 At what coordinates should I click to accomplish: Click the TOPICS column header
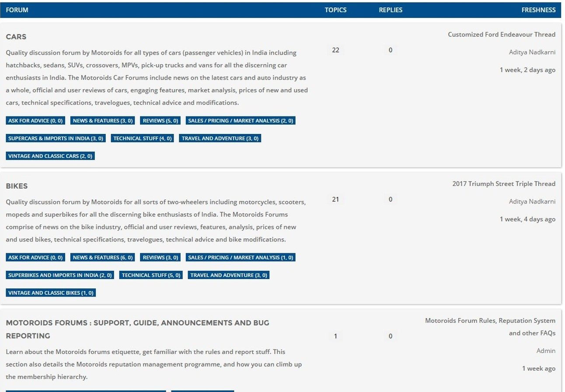(335, 10)
